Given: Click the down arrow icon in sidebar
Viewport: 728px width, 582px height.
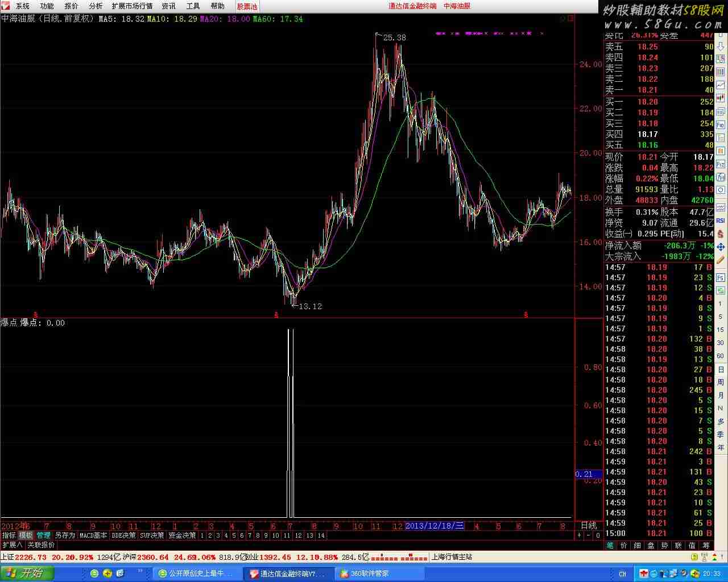Looking at the screenshot, I should coord(721,45).
